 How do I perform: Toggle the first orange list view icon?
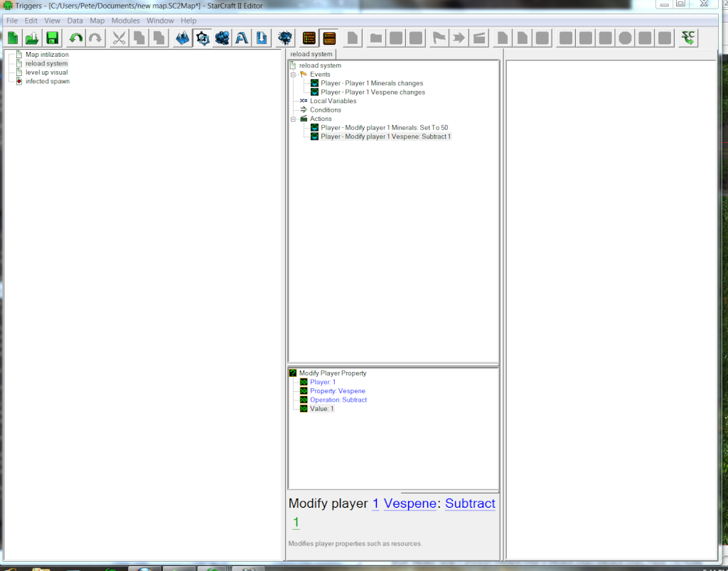[309, 38]
